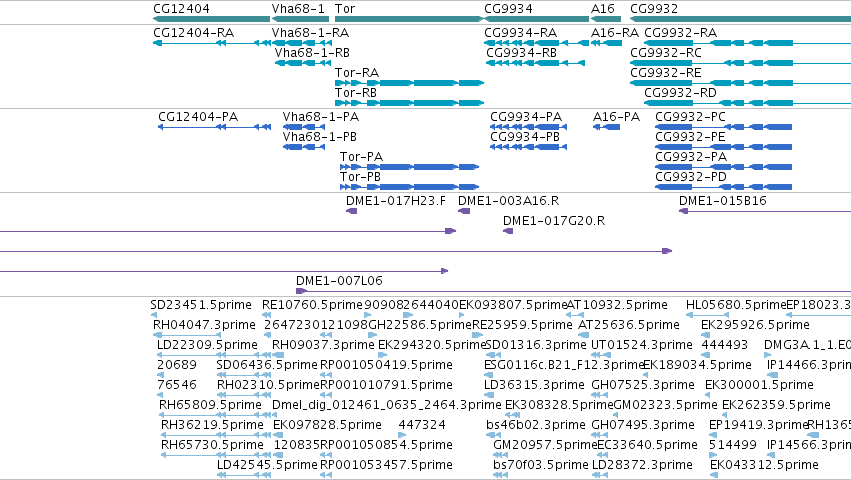
Task: Select the Tor-RB transcript label
Action: [355, 93]
